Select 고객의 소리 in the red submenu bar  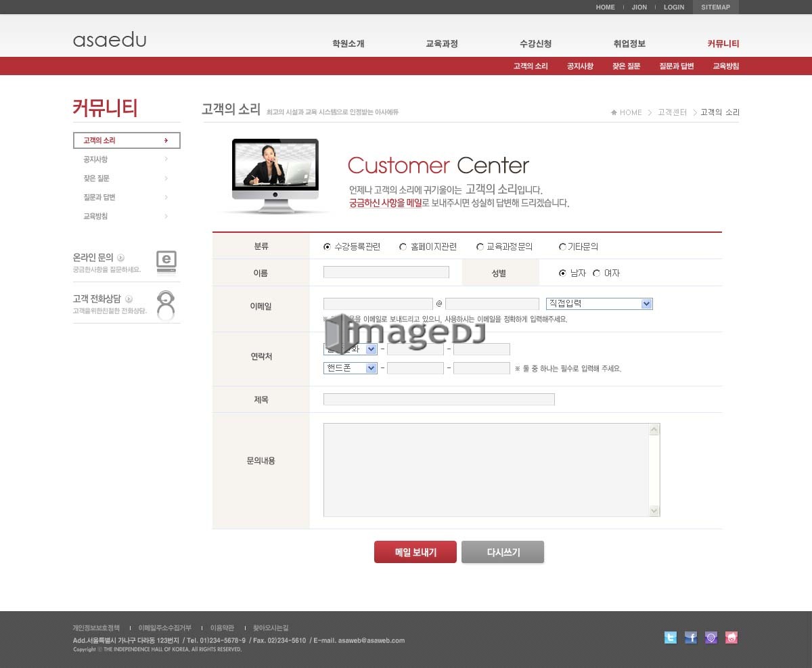coord(531,66)
